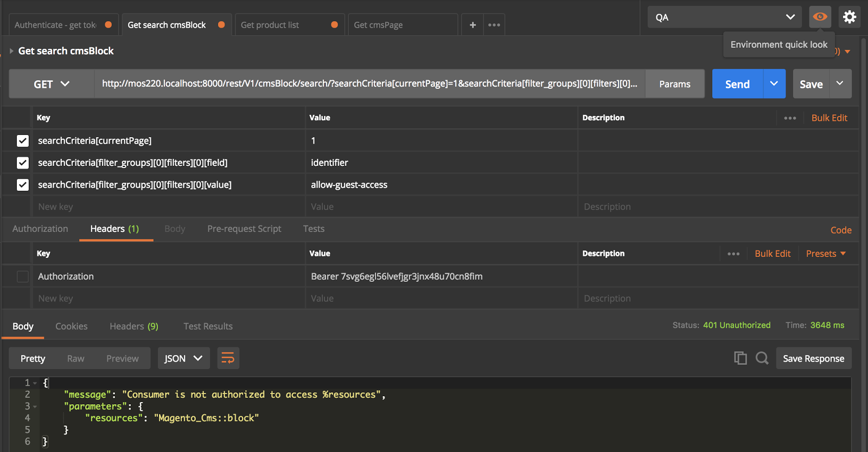The image size is (868, 452).
Task: Click the Save Response button
Action: [x=813, y=358]
